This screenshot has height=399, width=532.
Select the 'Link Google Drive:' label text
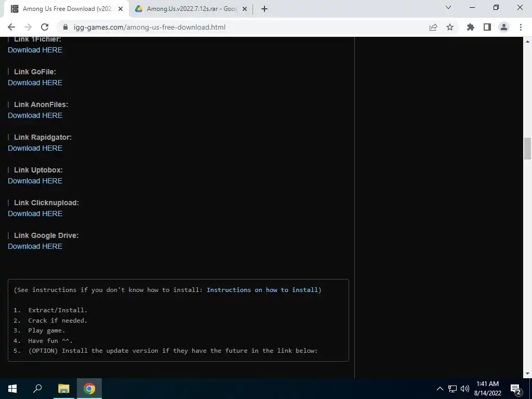[46, 235]
